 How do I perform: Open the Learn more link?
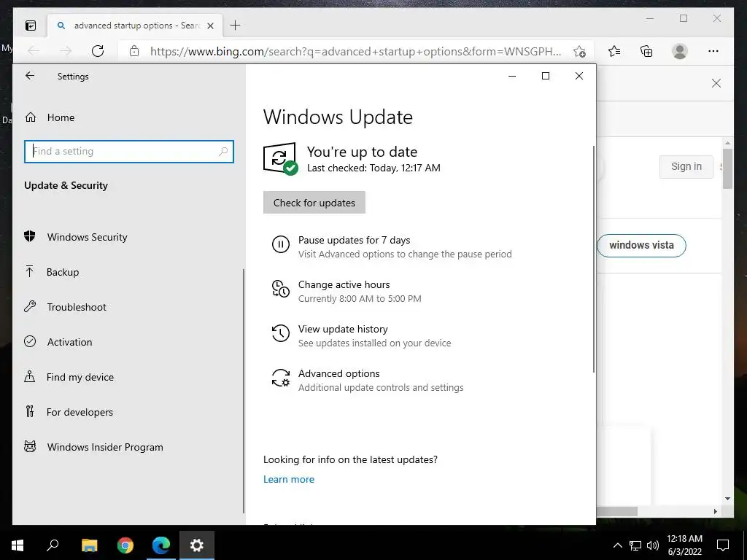coord(289,479)
